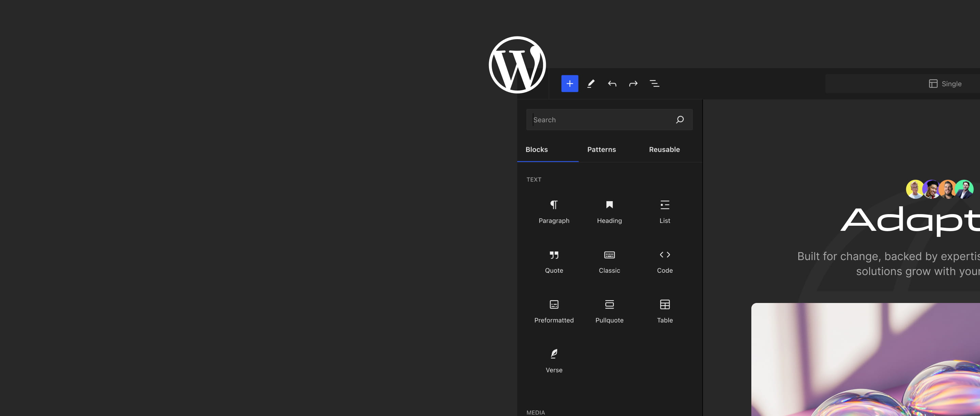This screenshot has width=980, height=416.
Task: Click the Undo arrow icon
Action: coord(612,84)
